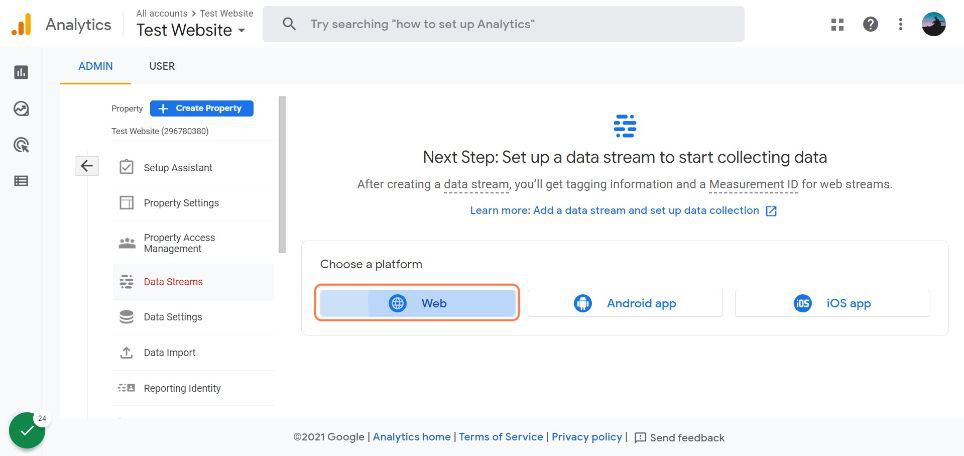Choose the iOS app platform
Screen dimensions: 964x456
click(x=832, y=303)
